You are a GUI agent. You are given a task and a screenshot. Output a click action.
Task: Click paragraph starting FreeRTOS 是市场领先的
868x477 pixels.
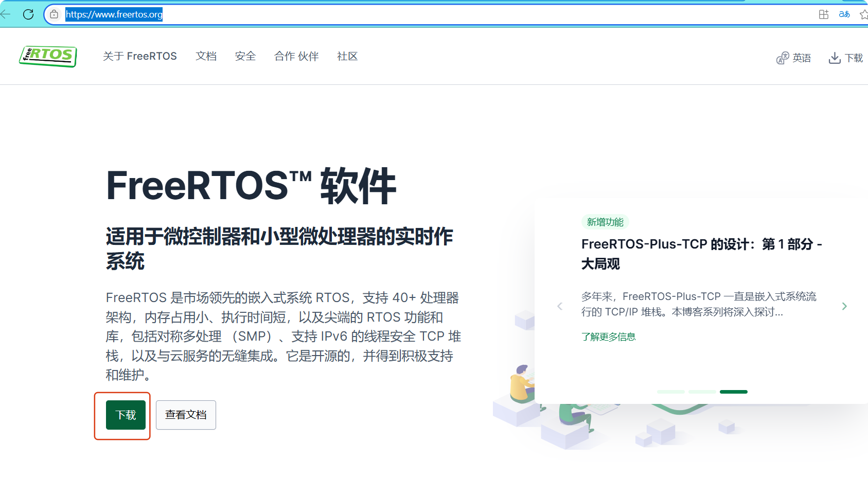click(x=283, y=336)
